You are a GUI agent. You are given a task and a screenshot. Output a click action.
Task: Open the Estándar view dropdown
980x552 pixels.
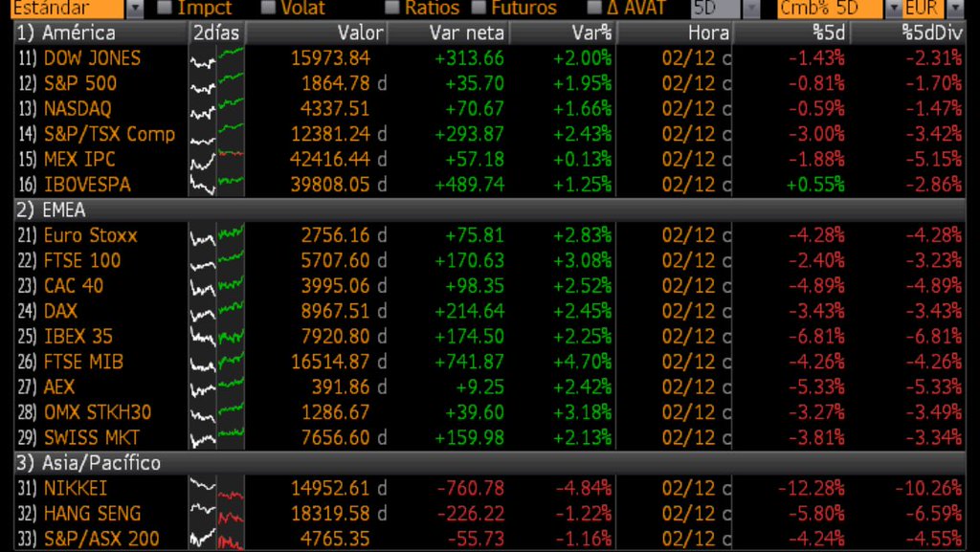(x=134, y=9)
